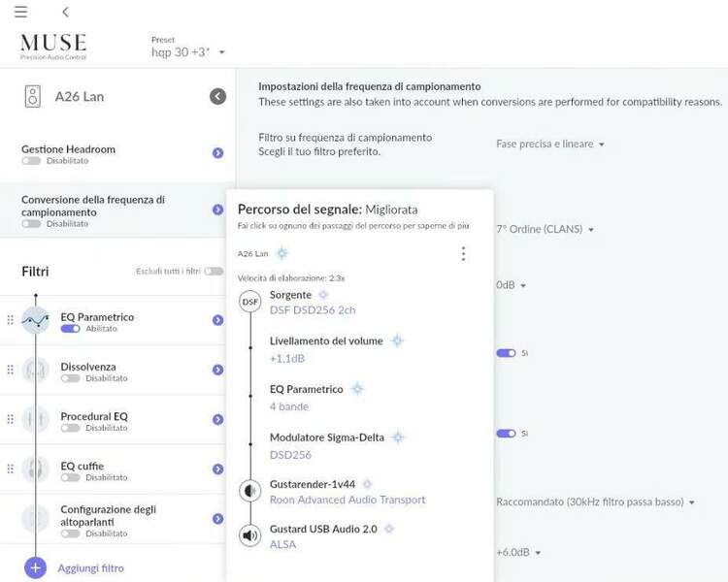Expand the 7° Ordine (CLANS) dropdown

pyautogui.click(x=544, y=230)
